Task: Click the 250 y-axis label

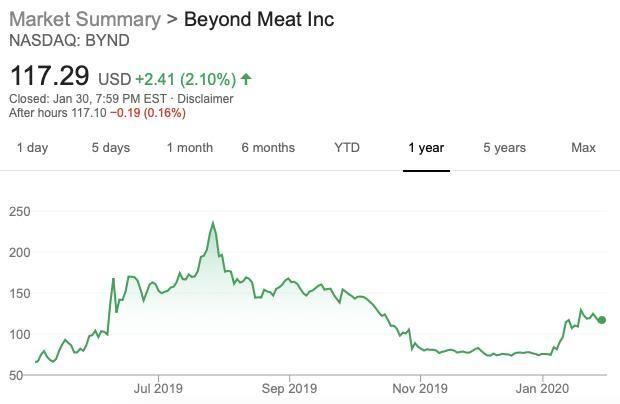Action: point(20,212)
